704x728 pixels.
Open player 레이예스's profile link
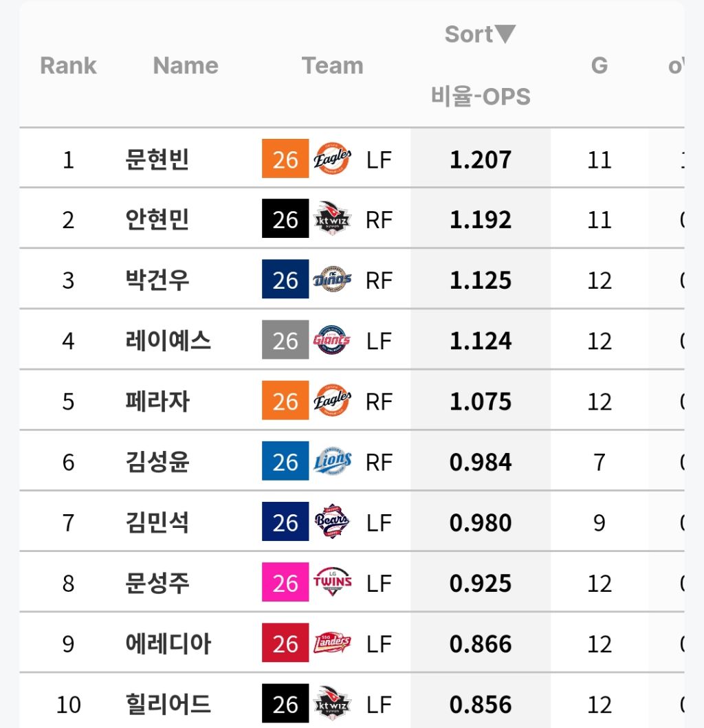point(168,340)
